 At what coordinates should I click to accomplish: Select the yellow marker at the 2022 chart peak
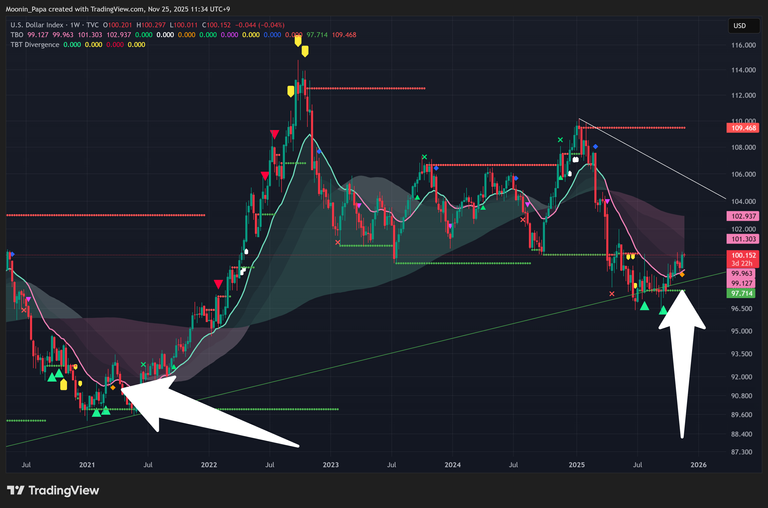point(299,43)
